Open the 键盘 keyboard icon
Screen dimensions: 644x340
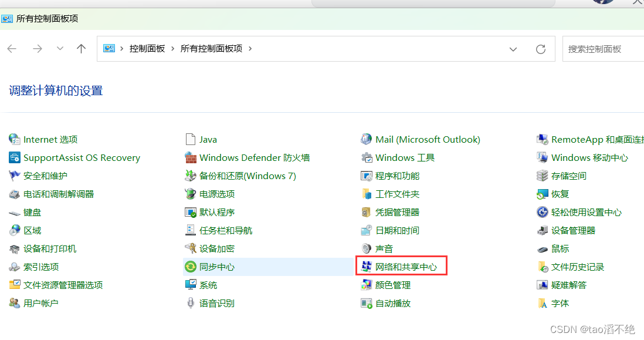click(x=15, y=213)
